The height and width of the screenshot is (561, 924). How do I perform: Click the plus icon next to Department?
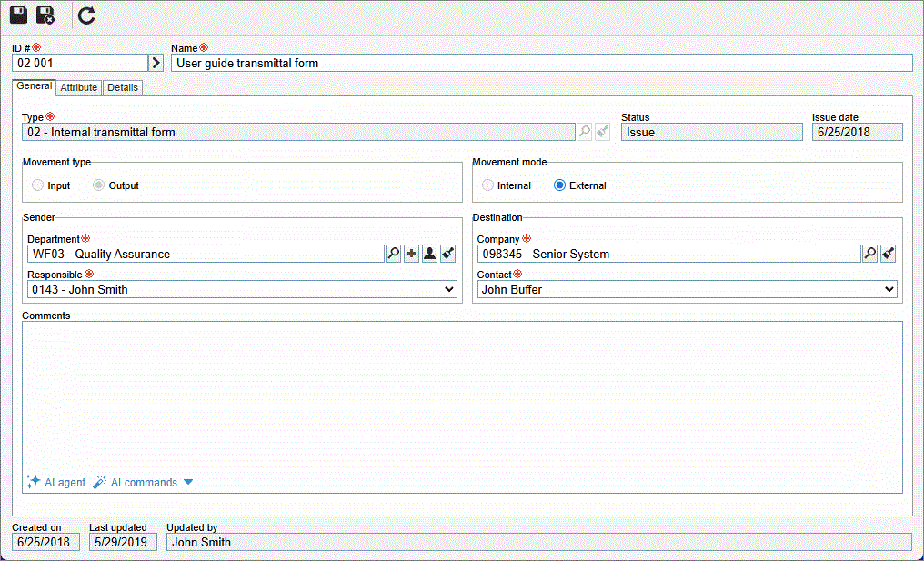coord(411,255)
